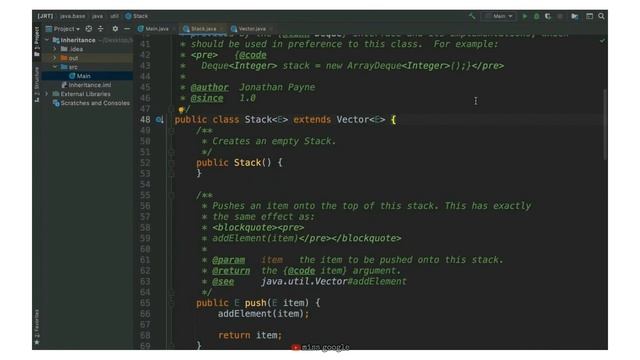Screen dimensions: 640x360
Task: Click line number 48 in the gutter
Action: point(145,120)
